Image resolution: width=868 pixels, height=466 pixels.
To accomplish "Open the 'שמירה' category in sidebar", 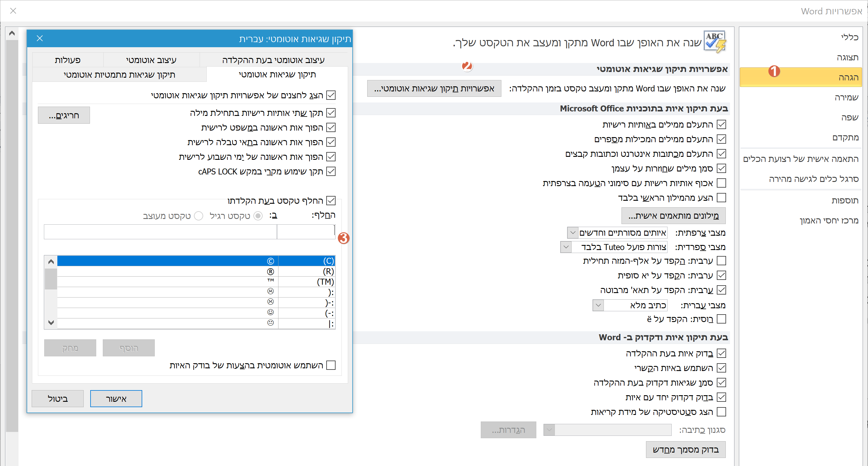I will pos(846,97).
